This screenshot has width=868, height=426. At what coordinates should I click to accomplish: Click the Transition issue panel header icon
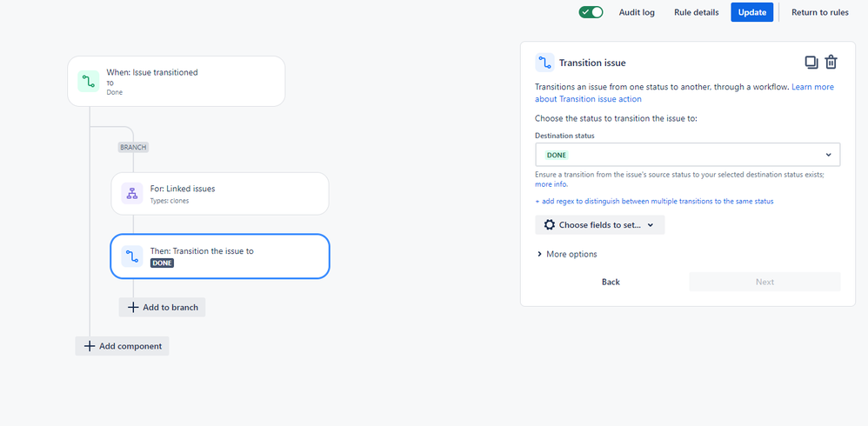click(x=544, y=63)
